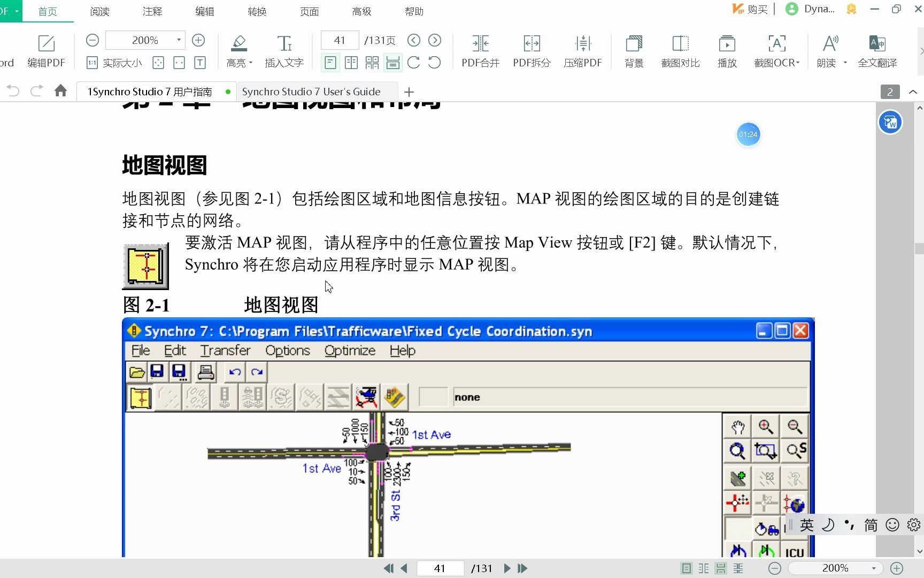Start Read Aloud (朗读)

(x=827, y=51)
